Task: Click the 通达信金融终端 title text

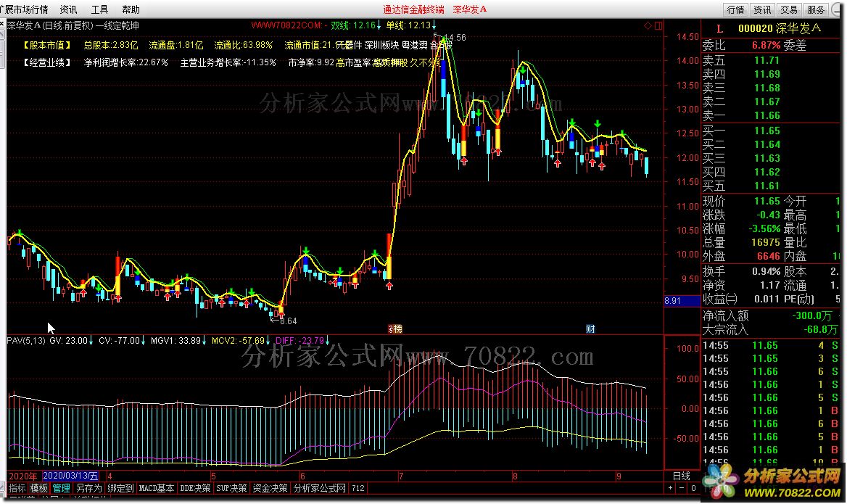Action: click(x=414, y=9)
